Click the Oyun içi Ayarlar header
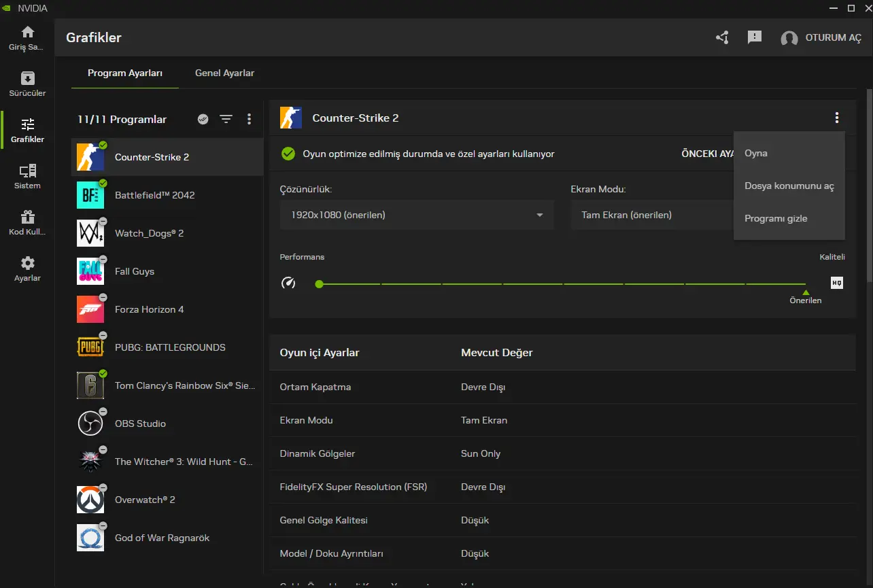The width and height of the screenshot is (873, 588). pyautogui.click(x=320, y=352)
